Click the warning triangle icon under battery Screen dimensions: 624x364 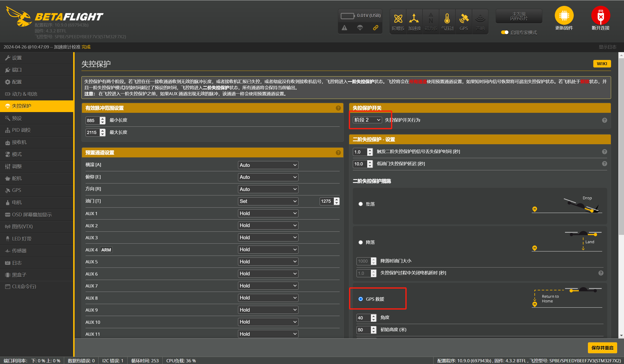(x=345, y=28)
